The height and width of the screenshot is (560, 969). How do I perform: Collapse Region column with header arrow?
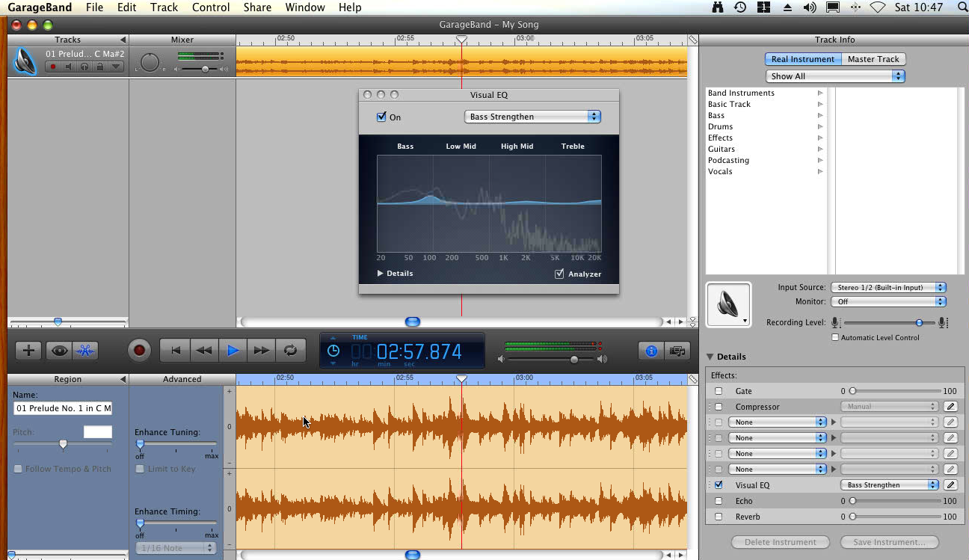(123, 379)
